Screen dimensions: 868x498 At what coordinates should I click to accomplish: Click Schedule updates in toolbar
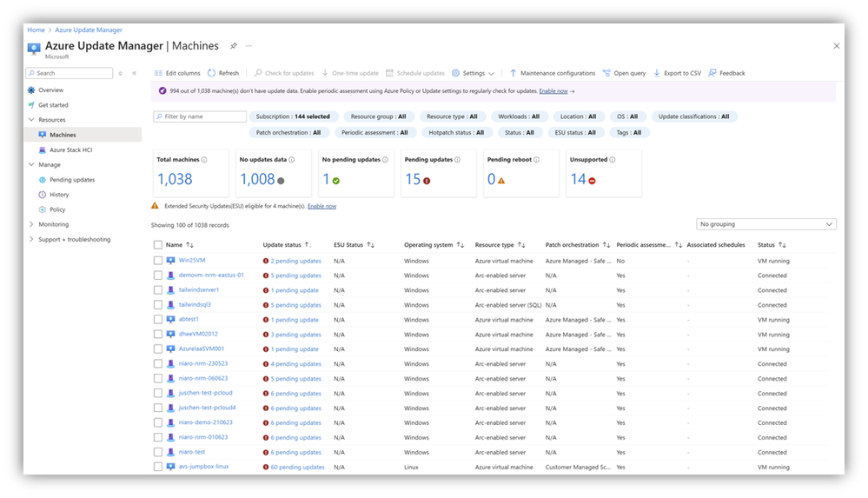(415, 73)
